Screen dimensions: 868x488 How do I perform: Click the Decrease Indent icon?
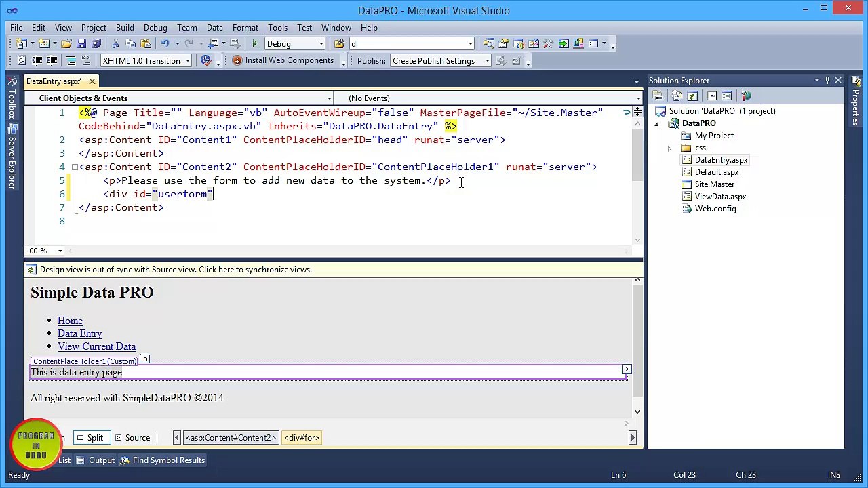point(37,60)
